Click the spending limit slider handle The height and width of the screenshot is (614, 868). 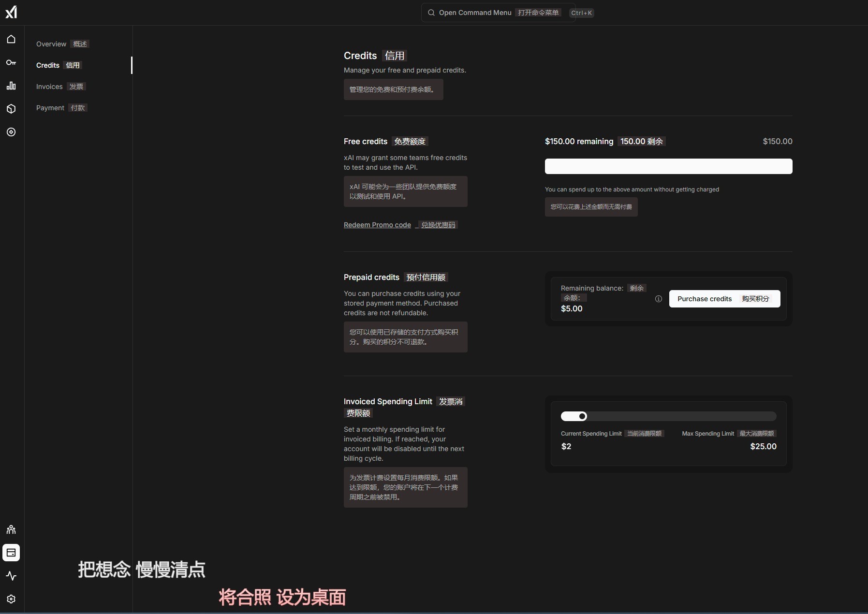(582, 416)
